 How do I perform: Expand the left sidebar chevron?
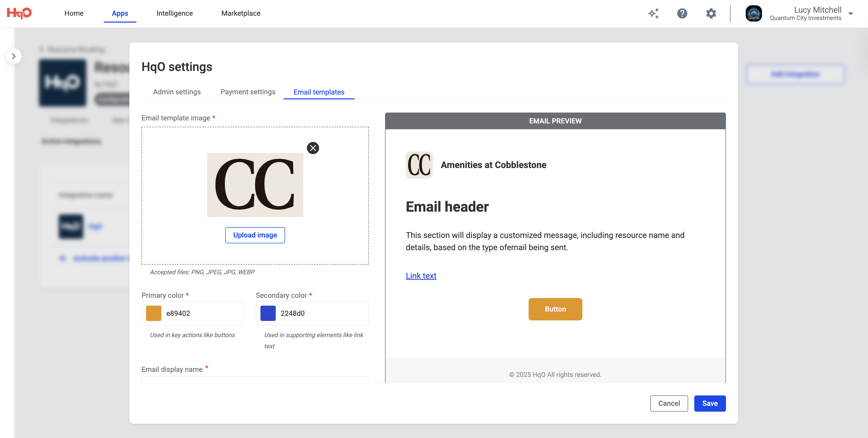click(x=14, y=56)
